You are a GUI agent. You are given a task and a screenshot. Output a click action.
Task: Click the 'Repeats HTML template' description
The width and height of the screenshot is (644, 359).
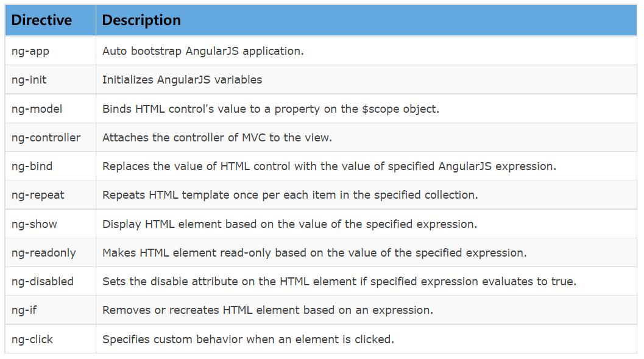pyautogui.click(x=290, y=195)
